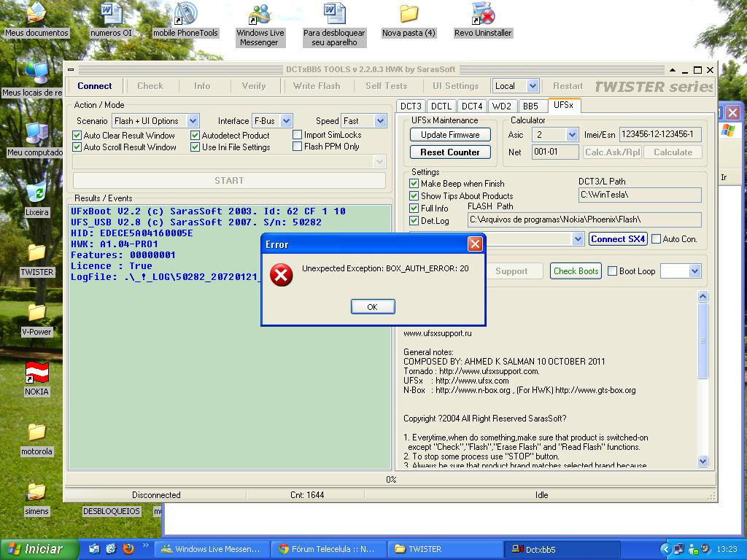
Task: Open the Meu computador desktop icon
Action: [x=35, y=139]
